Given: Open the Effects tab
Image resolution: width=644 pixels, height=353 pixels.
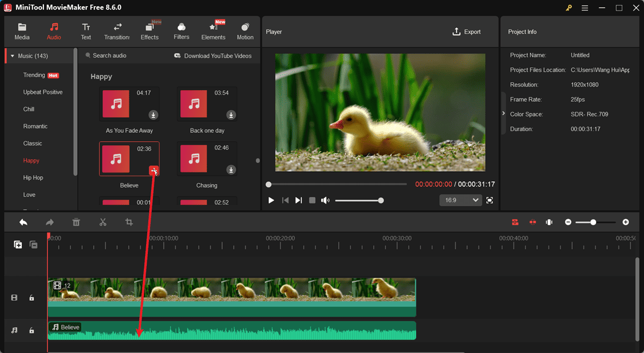Looking at the screenshot, I should tap(149, 32).
